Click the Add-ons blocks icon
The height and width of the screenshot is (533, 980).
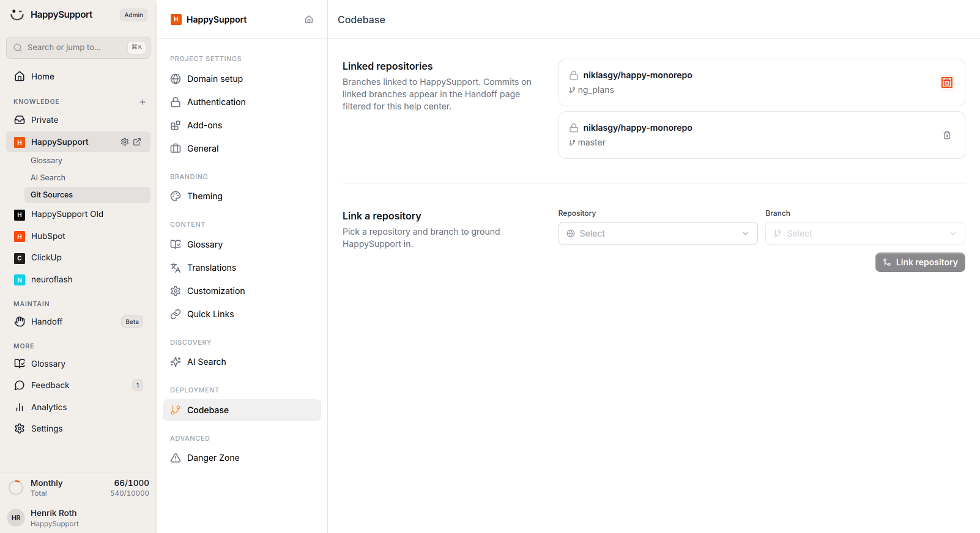[176, 125]
